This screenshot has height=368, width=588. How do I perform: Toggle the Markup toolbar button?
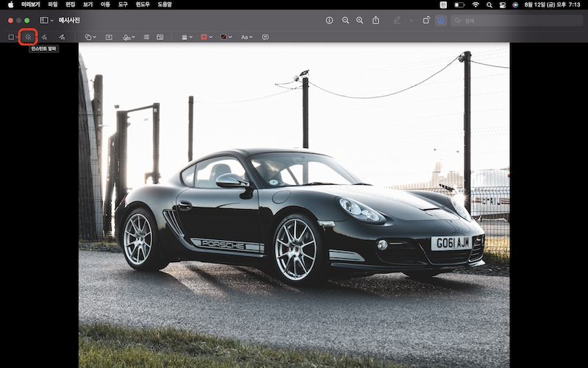[441, 21]
